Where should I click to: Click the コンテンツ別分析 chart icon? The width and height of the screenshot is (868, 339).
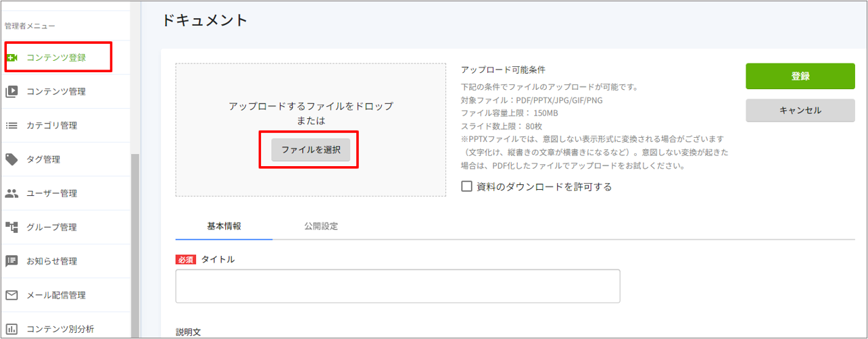point(11,329)
